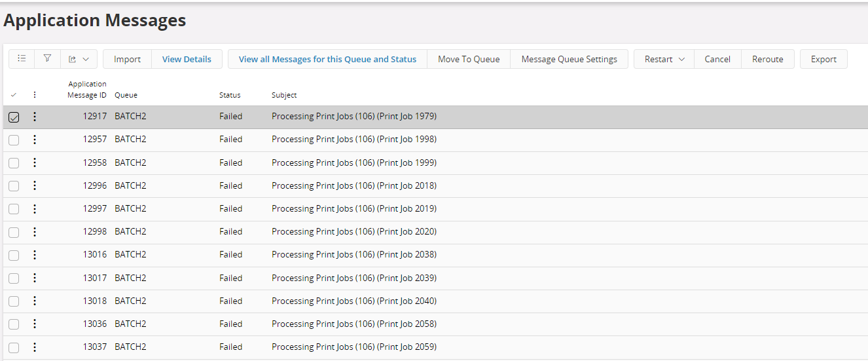The image size is (868, 361).
Task: Open row actions for message 13037
Action: (35, 347)
